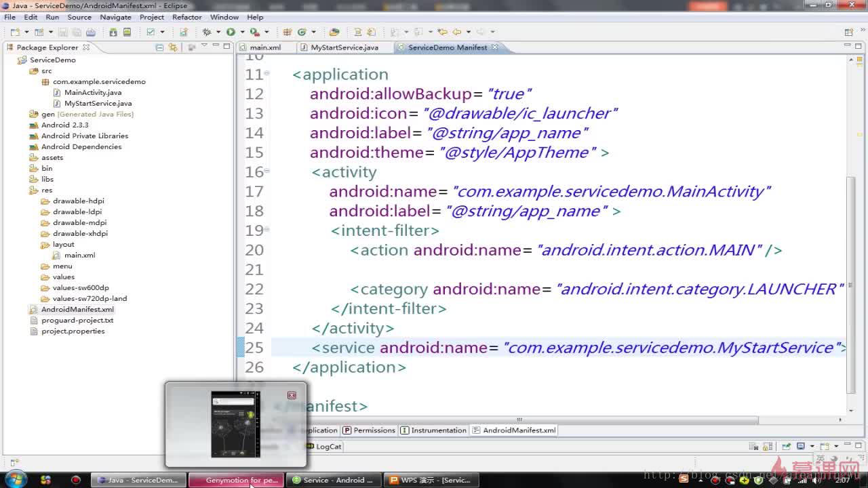
Task: Click the Open Type toolbar icon
Action: (334, 32)
